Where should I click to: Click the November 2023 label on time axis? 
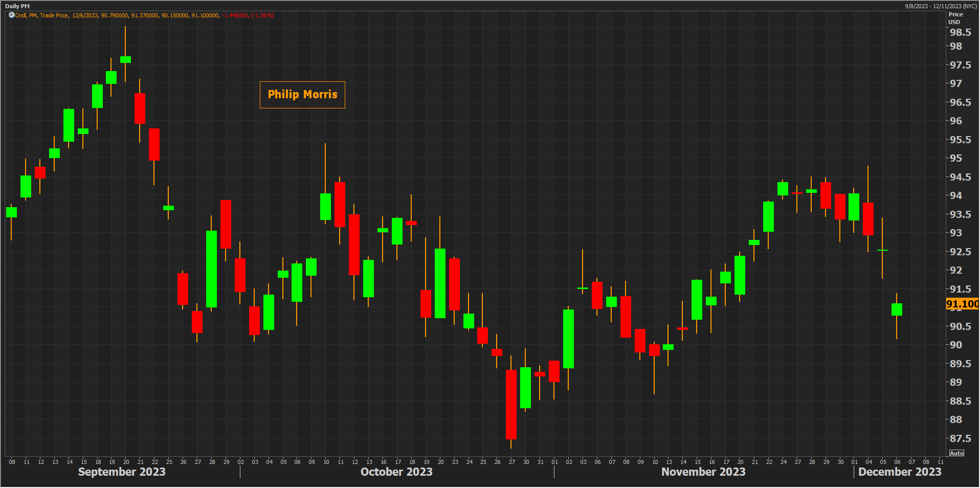click(703, 472)
